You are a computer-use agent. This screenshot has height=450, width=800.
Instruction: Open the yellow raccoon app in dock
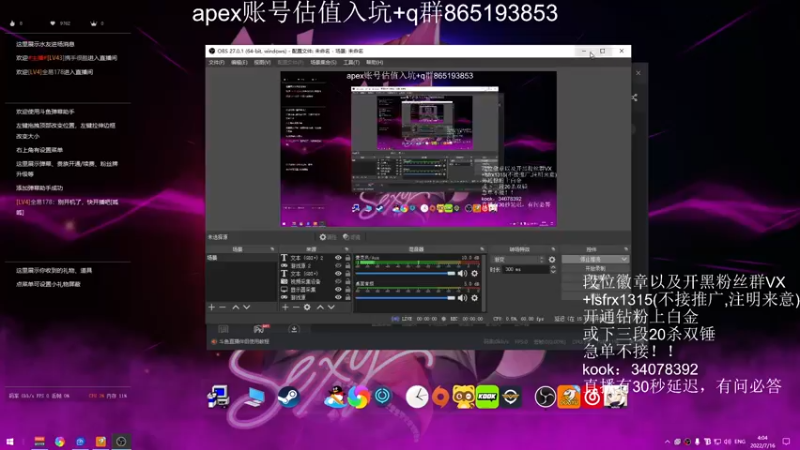point(463,397)
